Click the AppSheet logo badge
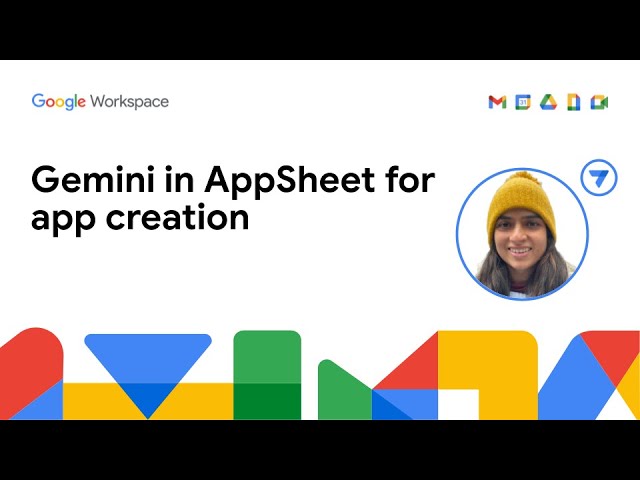This screenshot has height=480, width=640. pyautogui.click(x=599, y=178)
